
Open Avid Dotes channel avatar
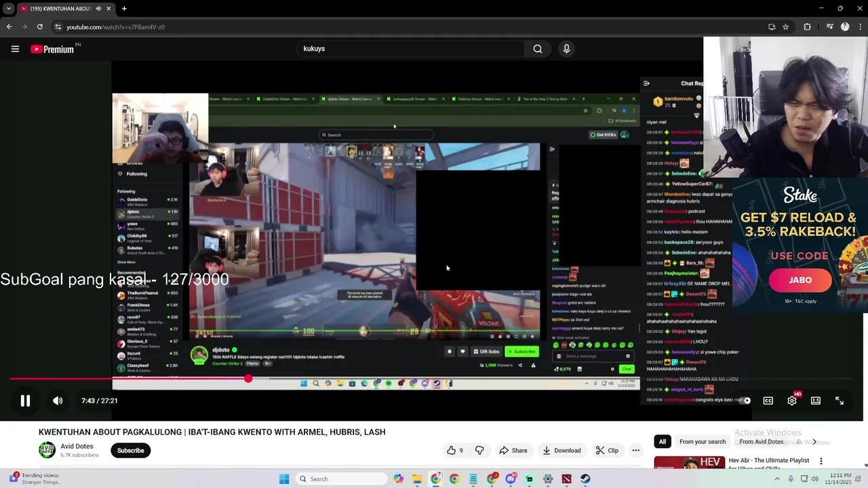click(x=47, y=450)
